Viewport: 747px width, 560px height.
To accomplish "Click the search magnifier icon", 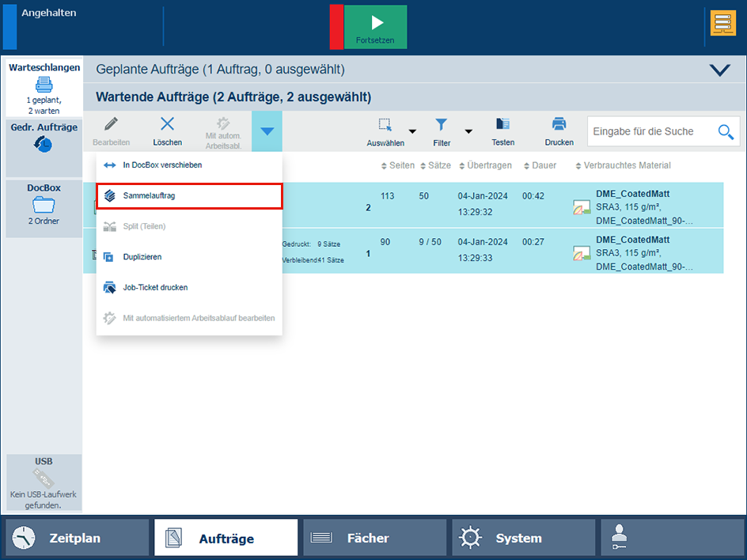I will [x=726, y=132].
